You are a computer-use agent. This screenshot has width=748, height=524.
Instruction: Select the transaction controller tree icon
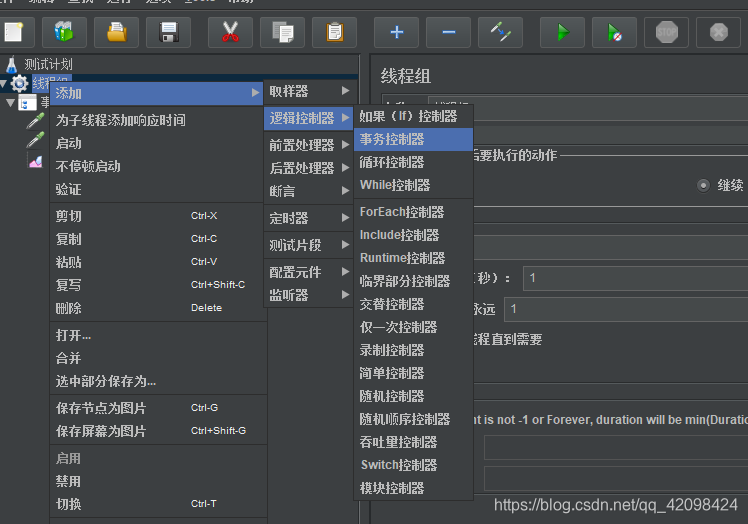27,102
